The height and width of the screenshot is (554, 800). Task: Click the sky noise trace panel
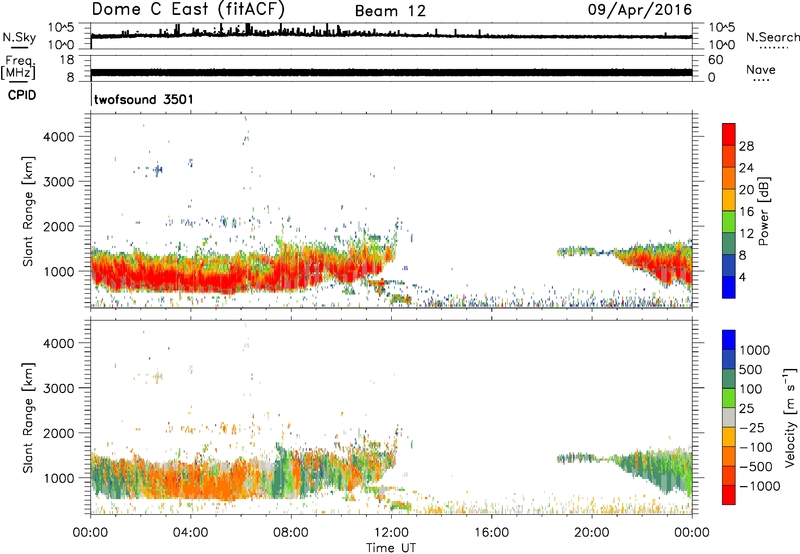[x=391, y=36]
